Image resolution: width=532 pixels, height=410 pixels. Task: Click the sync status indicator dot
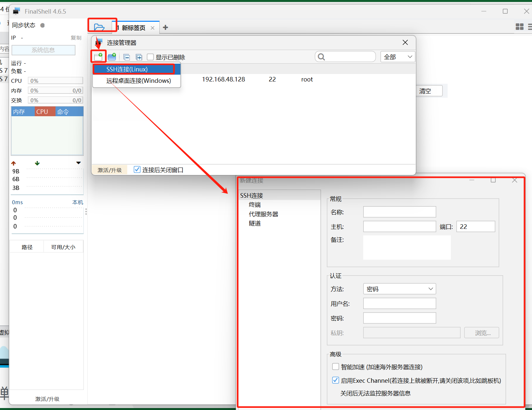coord(43,25)
